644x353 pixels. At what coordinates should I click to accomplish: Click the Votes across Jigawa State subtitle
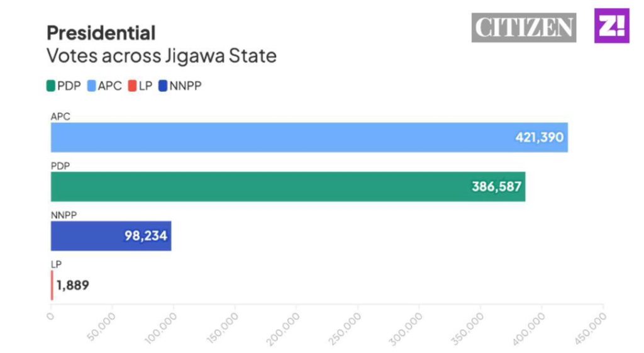(162, 55)
